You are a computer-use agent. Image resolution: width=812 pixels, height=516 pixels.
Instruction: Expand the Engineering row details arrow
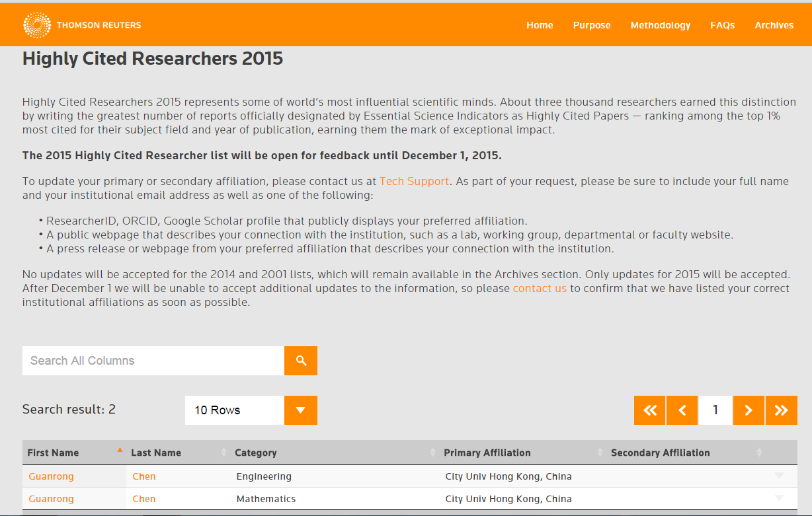779,476
